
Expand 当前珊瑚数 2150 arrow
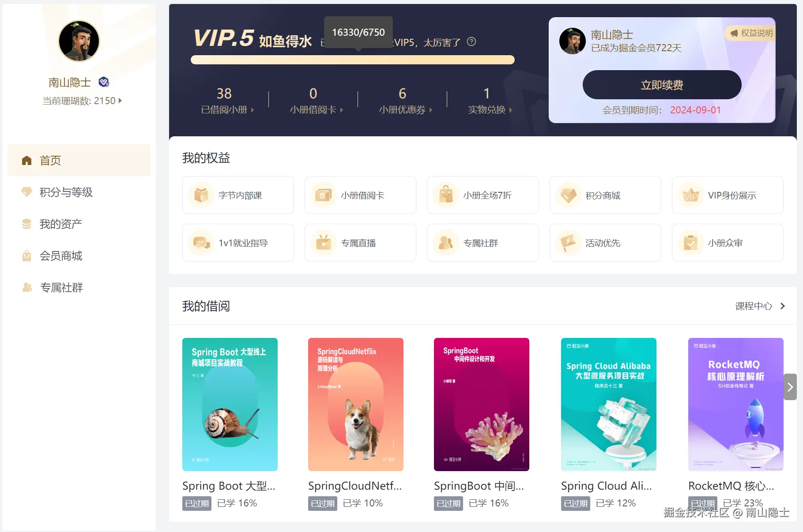(120, 101)
